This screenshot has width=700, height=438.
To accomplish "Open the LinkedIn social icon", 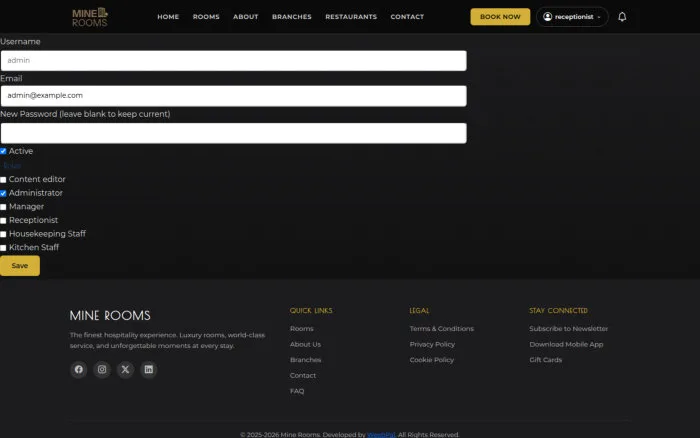I will (x=149, y=369).
